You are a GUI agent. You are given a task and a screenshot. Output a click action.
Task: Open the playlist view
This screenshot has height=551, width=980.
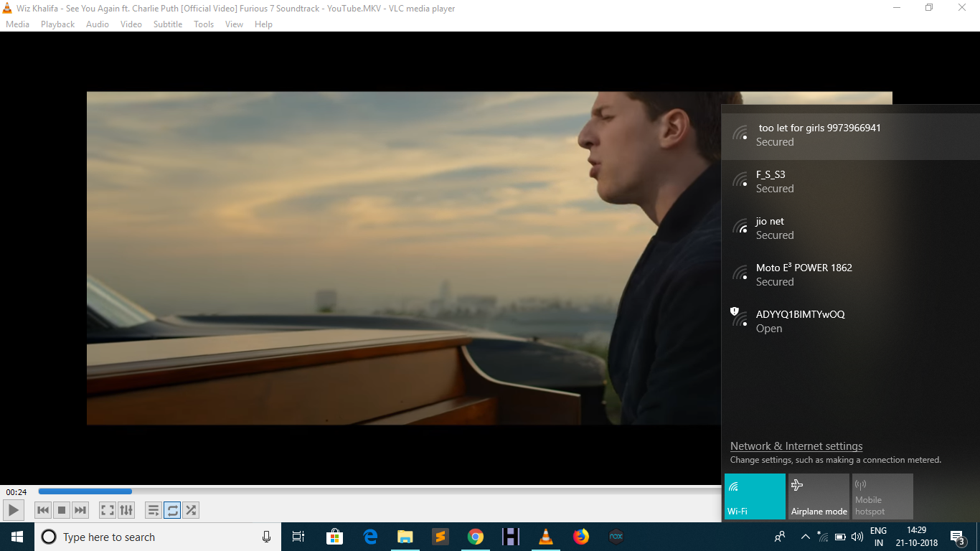coord(154,510)
